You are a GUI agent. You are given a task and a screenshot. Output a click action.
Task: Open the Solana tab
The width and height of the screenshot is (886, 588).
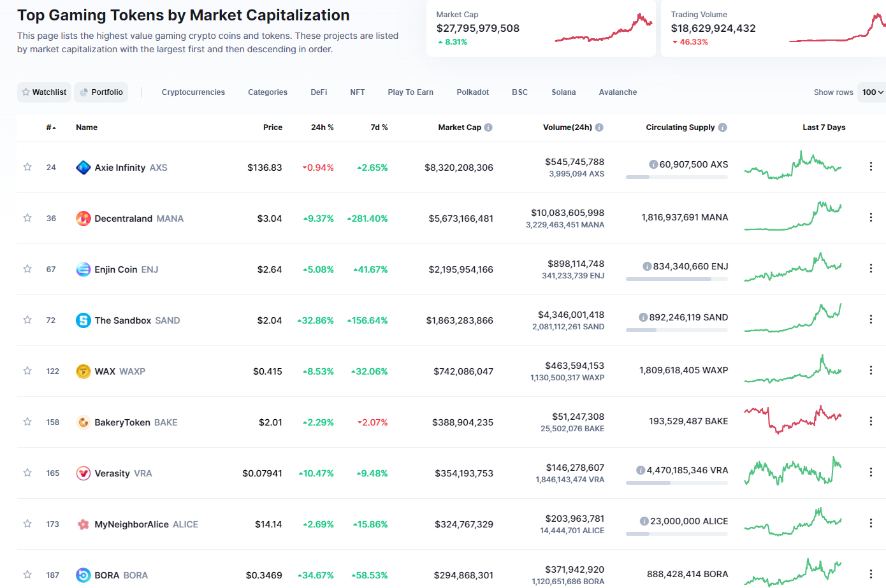point(563,92)
